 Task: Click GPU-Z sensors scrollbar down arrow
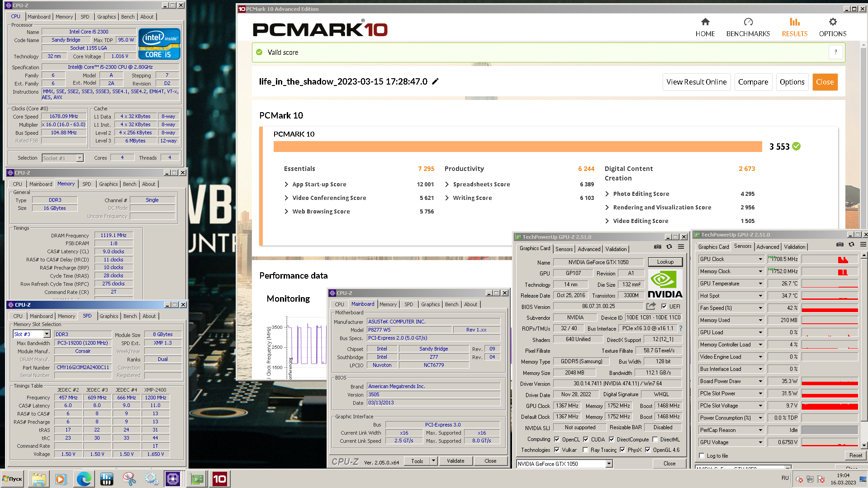(x=864, y=445)
